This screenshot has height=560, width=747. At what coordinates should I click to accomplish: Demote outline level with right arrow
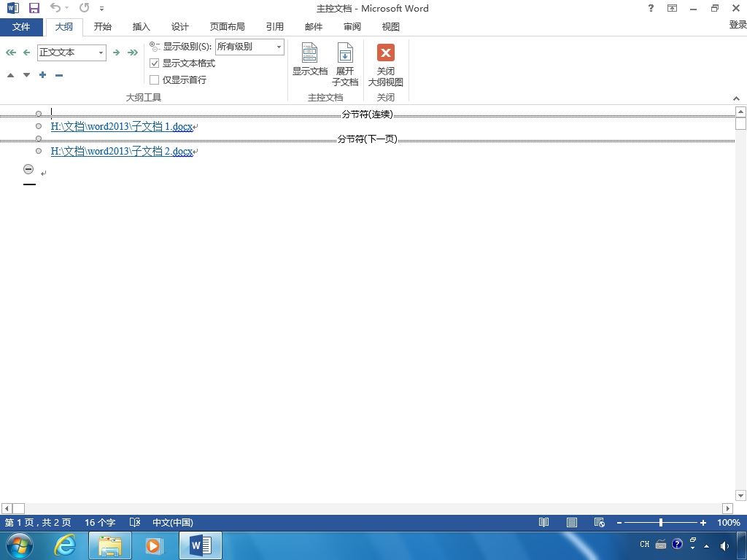(x=116, y=52)
